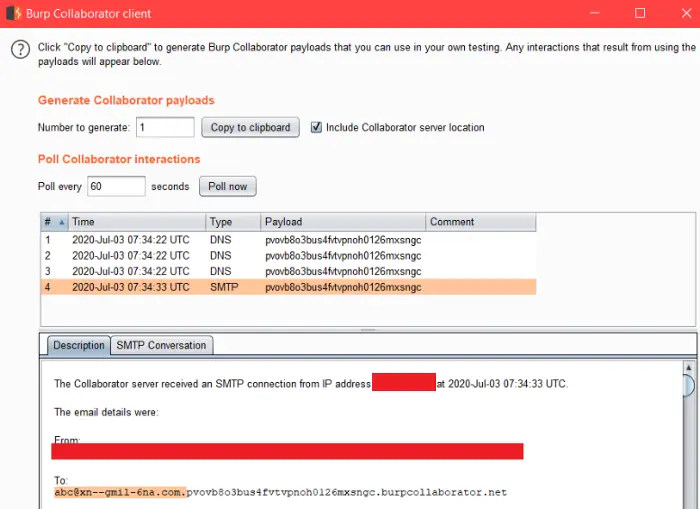Minimize the Burp Collaborator client window
This screenshot has width=700, height=509.
click(x=595, y=13)
